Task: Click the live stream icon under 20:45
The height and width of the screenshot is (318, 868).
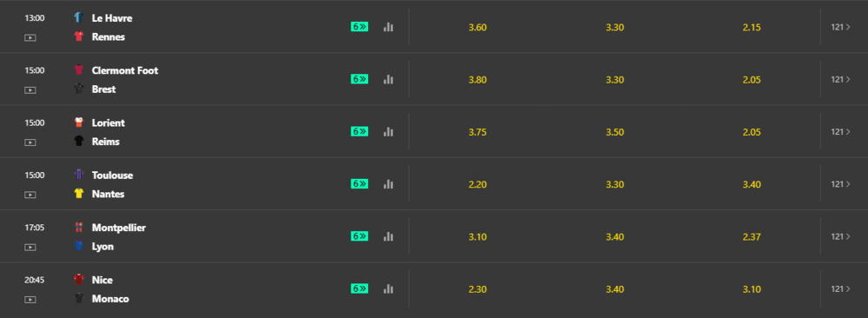Action: tap(30, 300)
